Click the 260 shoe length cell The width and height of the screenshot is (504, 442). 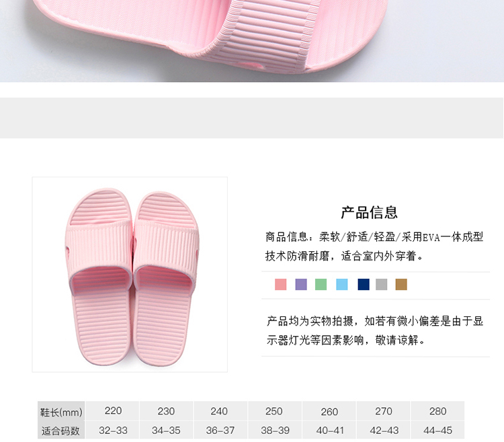(329, 411)
